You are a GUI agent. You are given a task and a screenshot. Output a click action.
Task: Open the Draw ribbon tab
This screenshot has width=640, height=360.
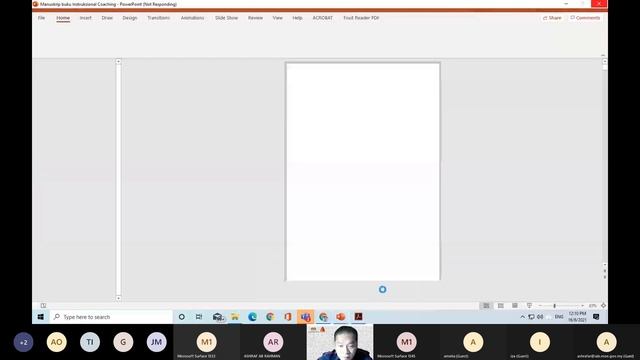(107, 18)
